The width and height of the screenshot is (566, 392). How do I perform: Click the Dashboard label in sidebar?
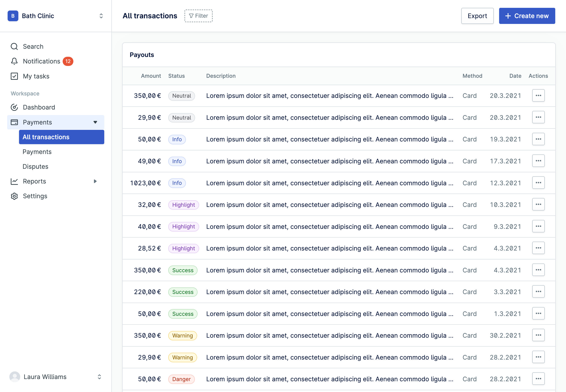tap(39, 107)
